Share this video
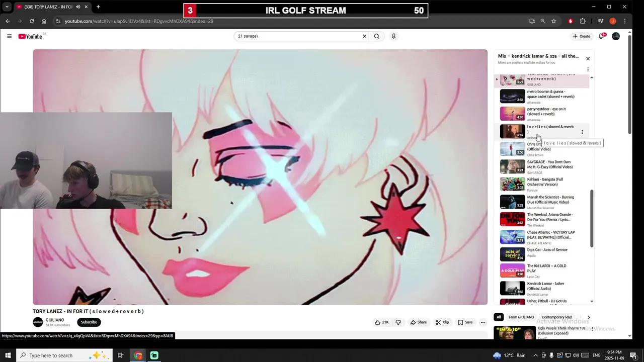The width and height of the screenshot is (644, 362). (419, 322)
